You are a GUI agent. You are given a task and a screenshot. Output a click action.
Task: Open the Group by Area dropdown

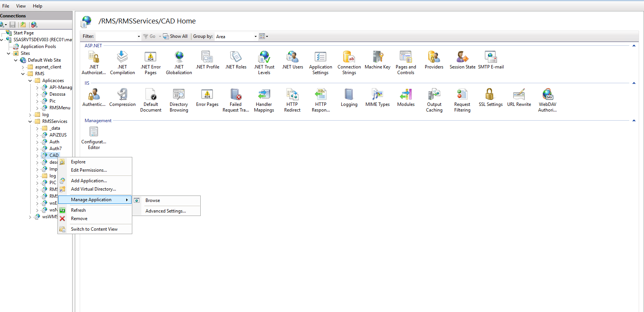pos(255,37)
